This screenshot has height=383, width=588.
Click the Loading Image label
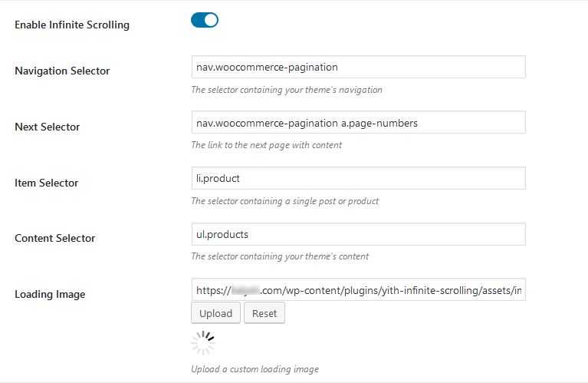coord(50,295)
